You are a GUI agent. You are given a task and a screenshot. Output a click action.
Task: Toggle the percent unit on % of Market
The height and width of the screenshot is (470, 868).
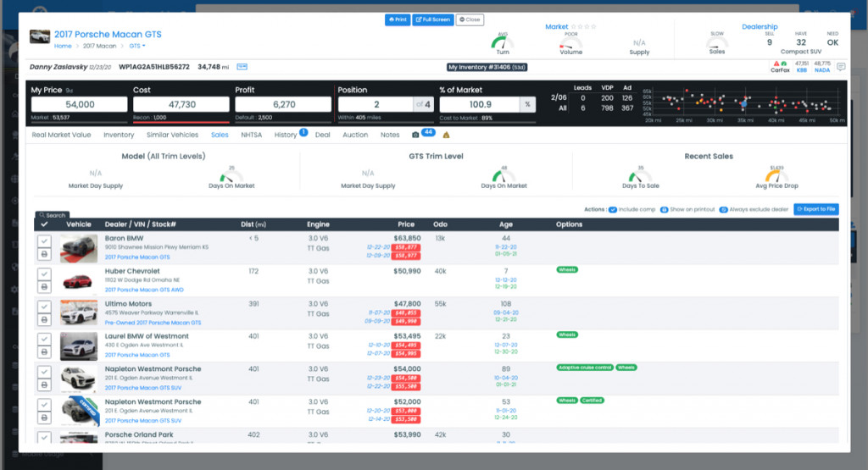point(527,104)
